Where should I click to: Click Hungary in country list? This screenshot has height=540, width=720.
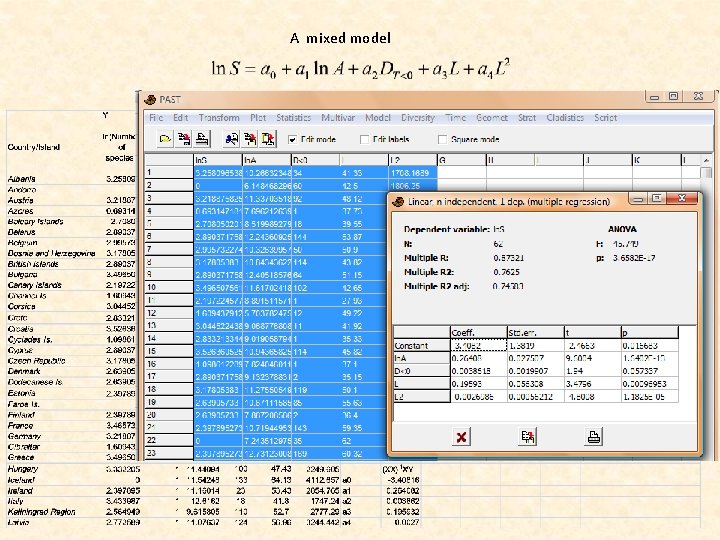(22, 469)
